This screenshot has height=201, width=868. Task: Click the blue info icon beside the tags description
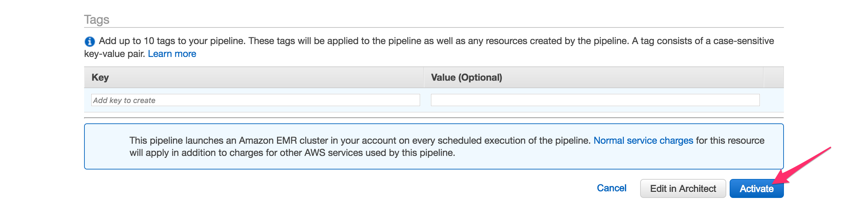[90, 41]
